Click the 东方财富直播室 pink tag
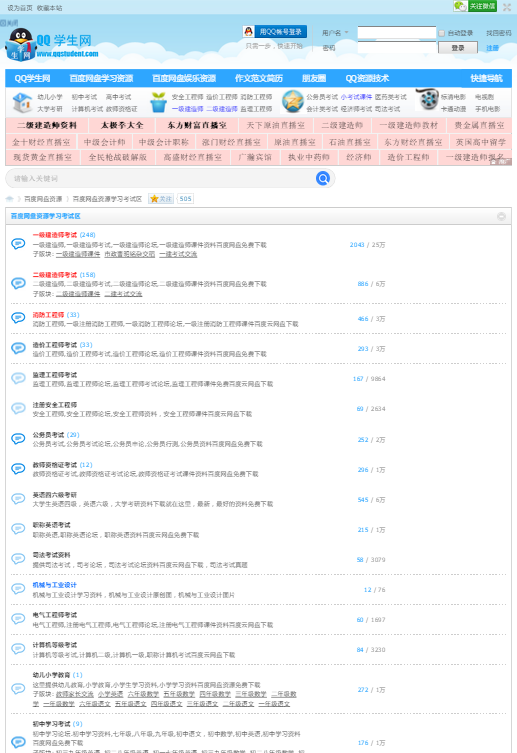 click(197, 125)
